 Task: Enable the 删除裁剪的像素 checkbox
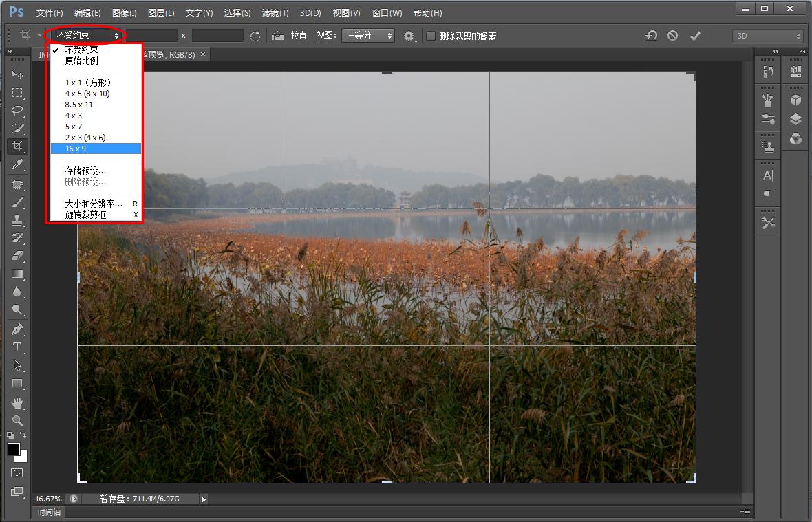pyautogui.click(x=431, y=36)
